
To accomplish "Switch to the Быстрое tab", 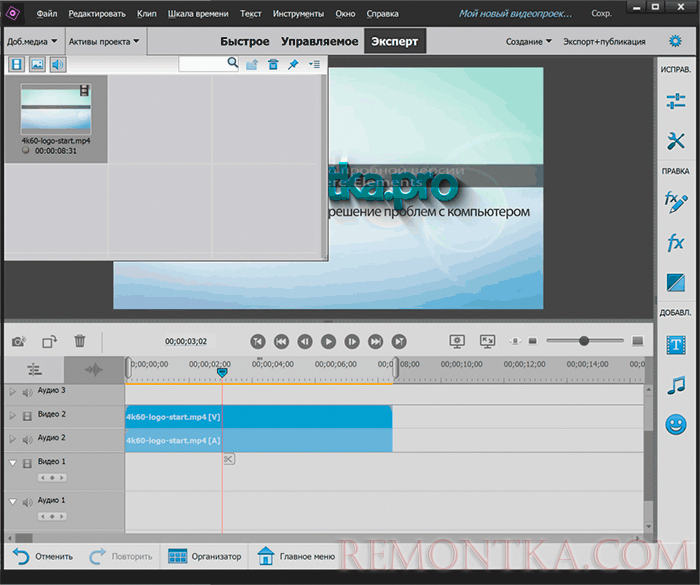I will (x=244, y=41).
